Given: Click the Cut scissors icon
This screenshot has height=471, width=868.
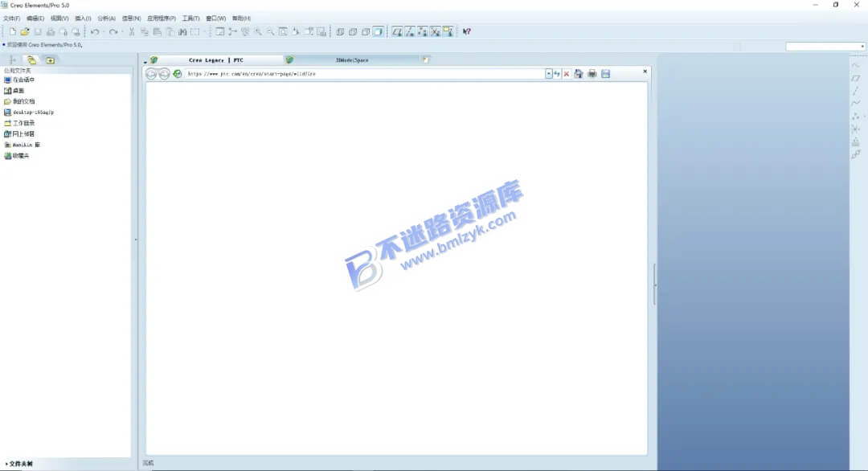Looking at the screenshot, I should click(x=132, y=31).
